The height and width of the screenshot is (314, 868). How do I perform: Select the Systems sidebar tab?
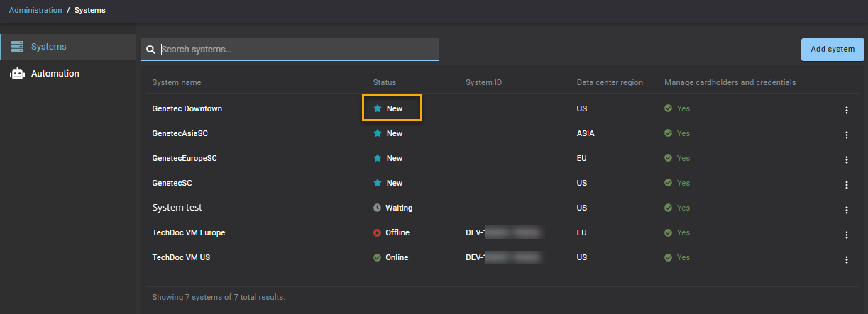pyautogui.click(x=48, y=47)
